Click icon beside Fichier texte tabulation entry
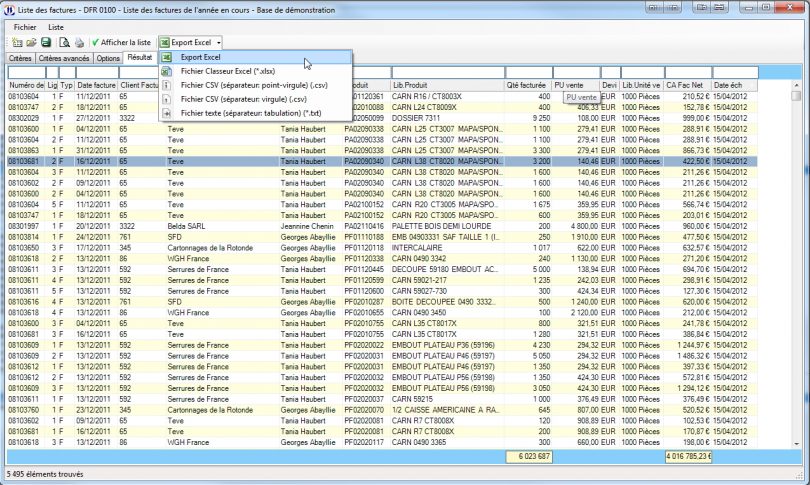This screenshot has height=485, width=810. [x=166, y=113]
